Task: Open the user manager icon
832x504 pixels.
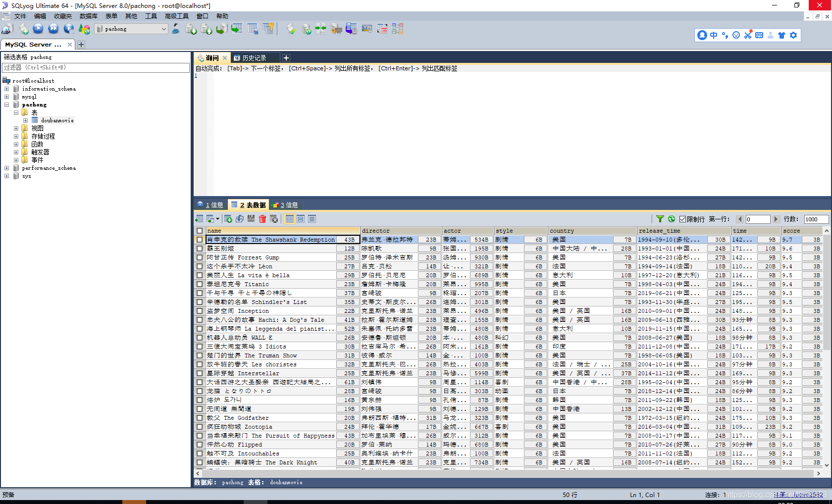Action: [176, 29]
